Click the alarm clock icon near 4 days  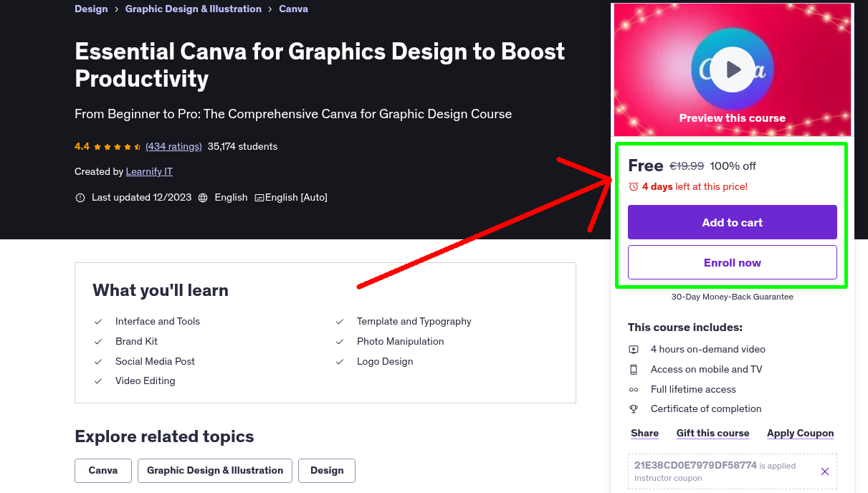[633, 186]
